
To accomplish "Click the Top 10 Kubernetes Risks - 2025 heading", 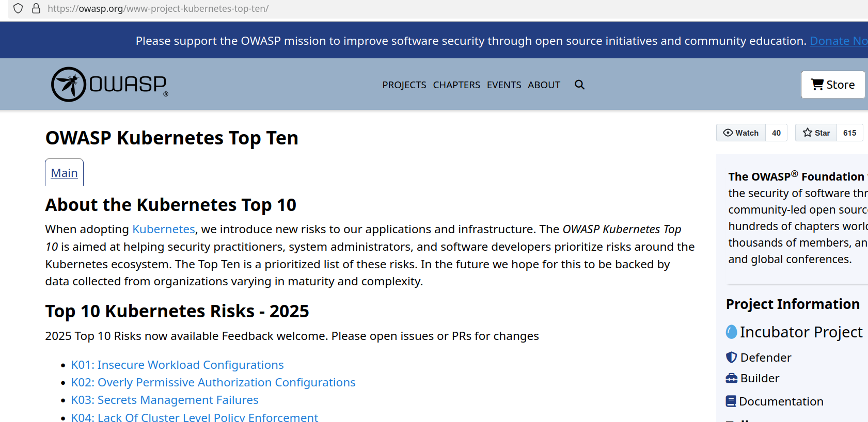I will click(x=177, y=311).
